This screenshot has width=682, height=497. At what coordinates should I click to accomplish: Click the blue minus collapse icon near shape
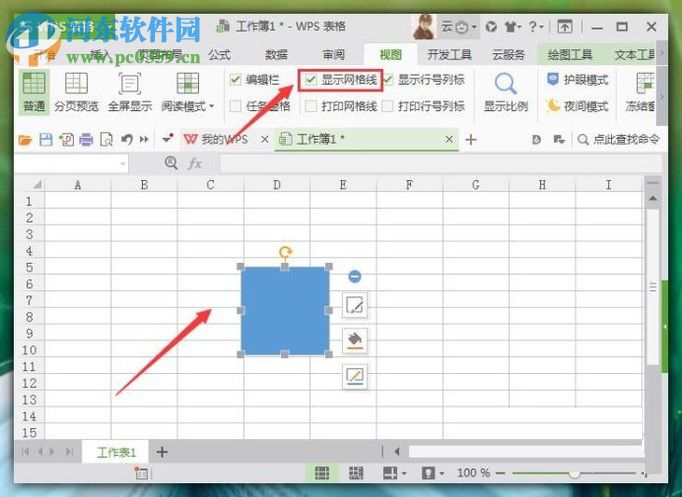355,277
